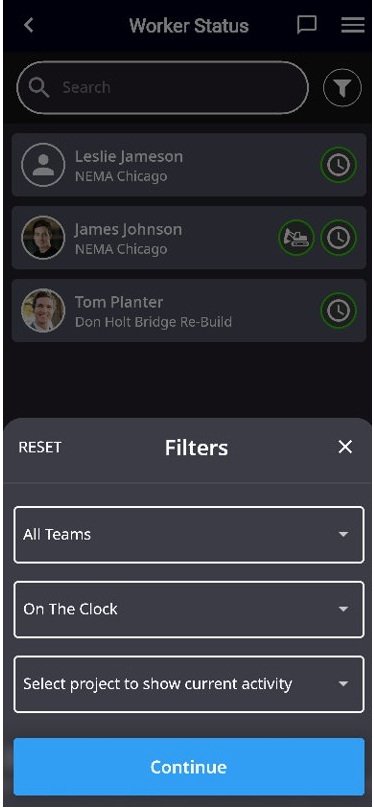374x808 pixels.
Task: Open Tom Planter's profile photo
Action: pos(43,310)
